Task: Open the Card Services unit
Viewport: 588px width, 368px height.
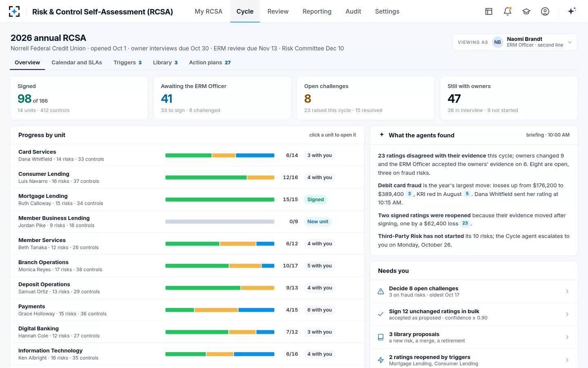Action: pyautogui.click(x=187, y=155)
